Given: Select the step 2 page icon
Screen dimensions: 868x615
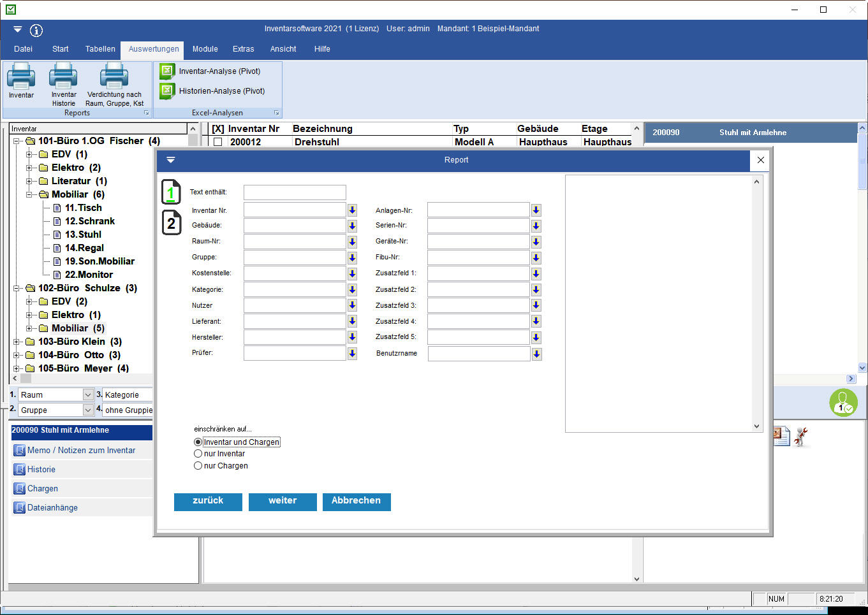Looking at the screenshot, I should (x=171, y=223).
